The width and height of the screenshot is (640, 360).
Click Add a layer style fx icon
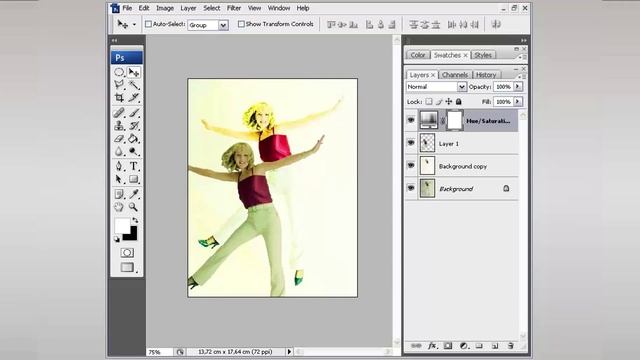pos(432,346)
